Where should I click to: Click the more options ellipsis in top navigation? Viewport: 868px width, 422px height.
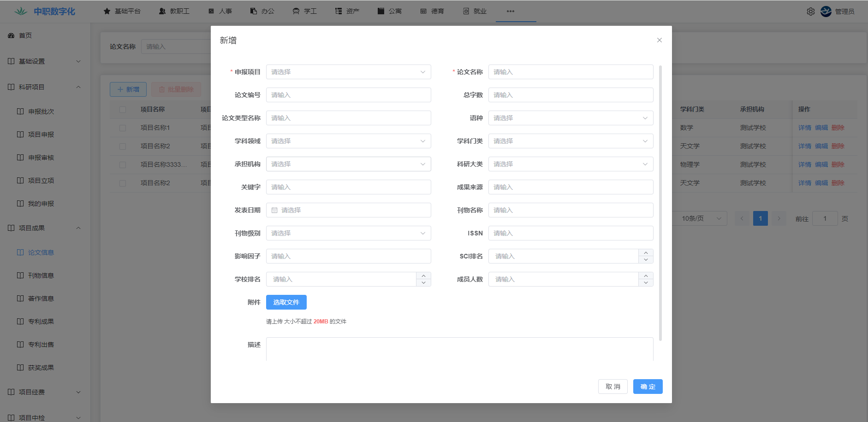click(510, 11)
